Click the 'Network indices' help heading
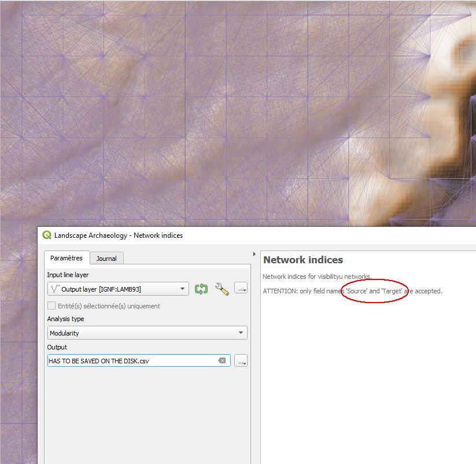 tap(303, 260)
